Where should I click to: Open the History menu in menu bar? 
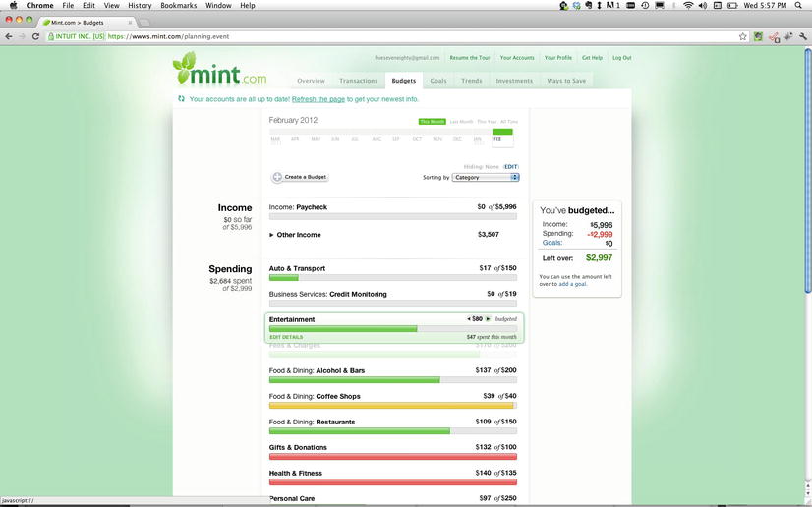click(x=140, y=5)
